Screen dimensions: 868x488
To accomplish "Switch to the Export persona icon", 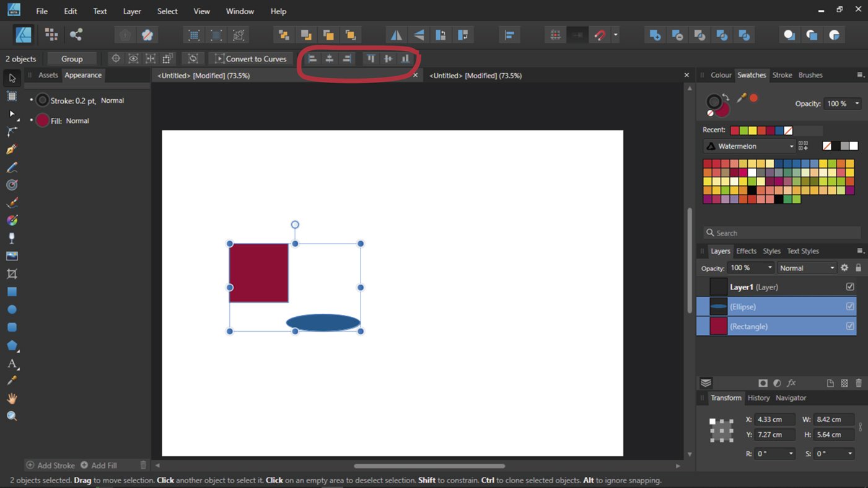I will coord(76,35).
